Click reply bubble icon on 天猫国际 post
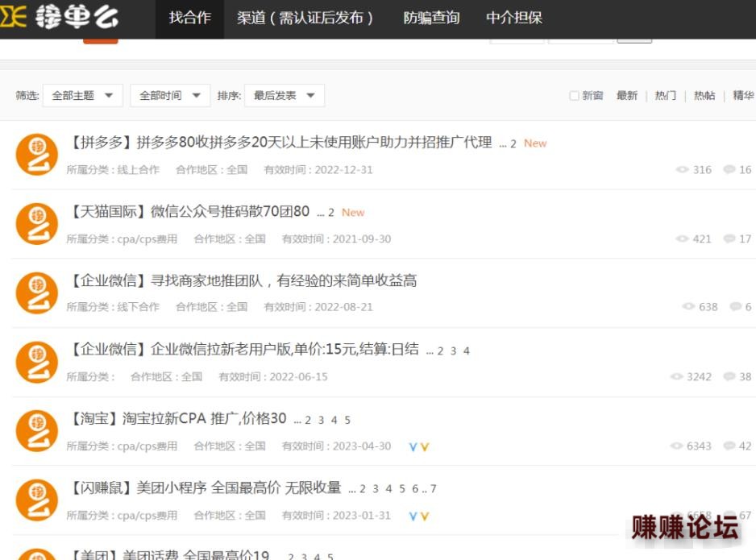 tap(729, 239)
